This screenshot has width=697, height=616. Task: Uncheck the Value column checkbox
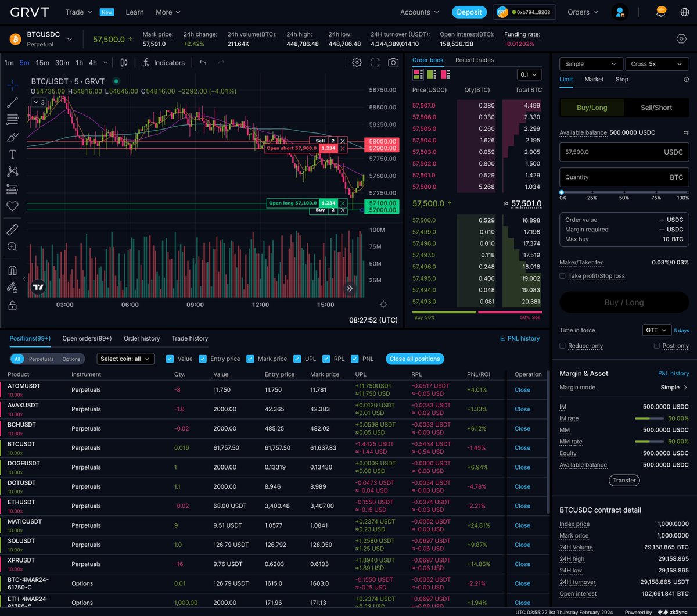[x=170, y=359]
